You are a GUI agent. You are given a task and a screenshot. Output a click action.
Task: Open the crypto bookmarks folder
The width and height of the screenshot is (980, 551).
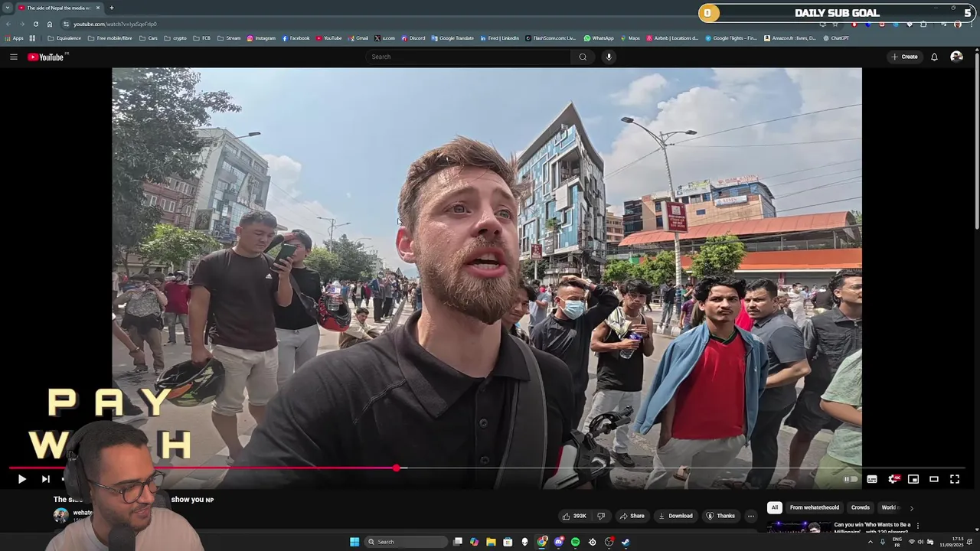(175, 38)
